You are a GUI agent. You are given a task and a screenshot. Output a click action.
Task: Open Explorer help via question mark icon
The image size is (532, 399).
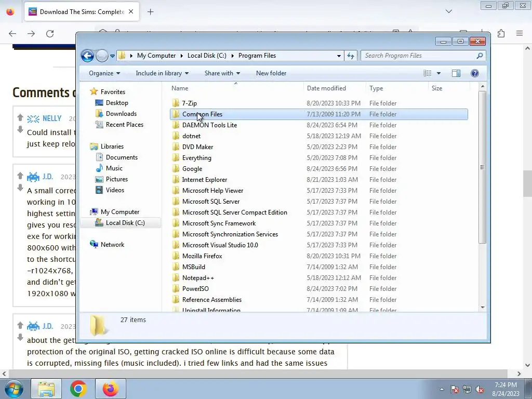(x=475, y=73)
